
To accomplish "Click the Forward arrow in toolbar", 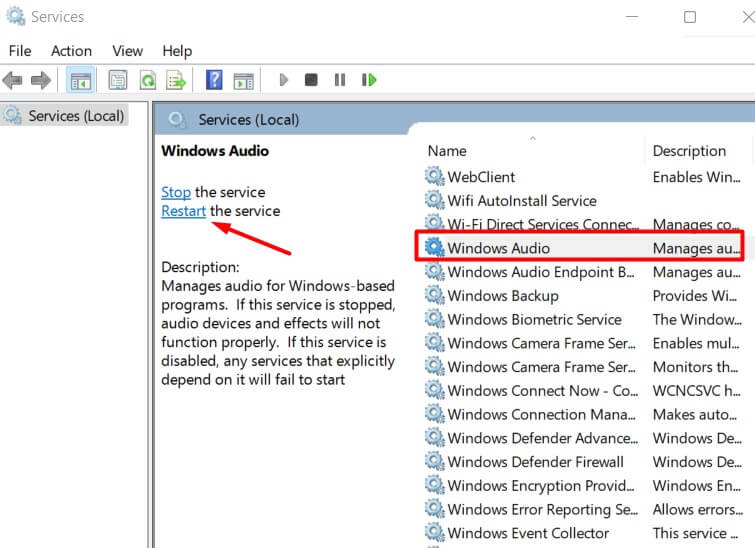I will tap(41, 80).
